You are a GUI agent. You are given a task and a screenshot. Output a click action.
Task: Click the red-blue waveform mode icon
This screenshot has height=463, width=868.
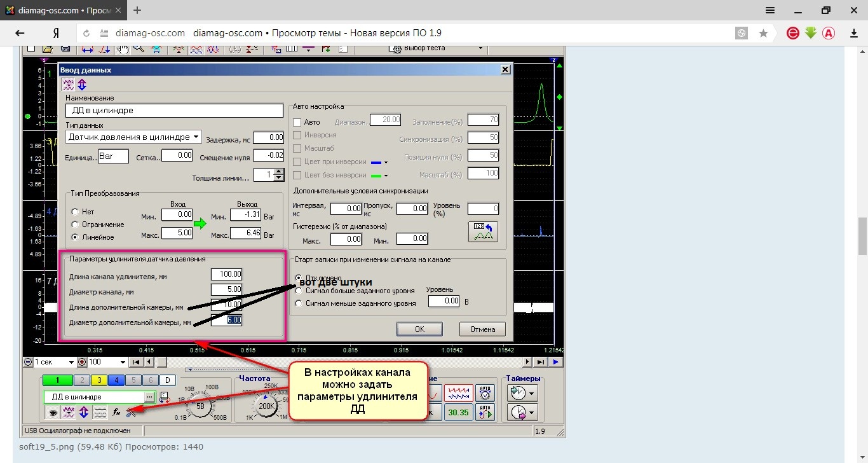[458, 393]
